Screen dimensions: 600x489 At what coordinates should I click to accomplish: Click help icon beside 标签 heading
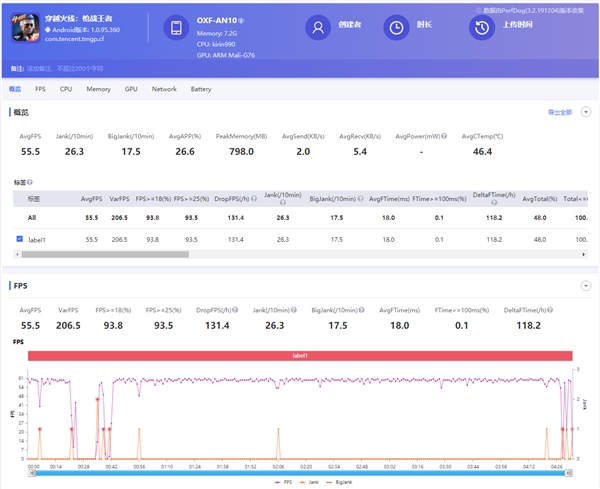[x=30, y=182]
